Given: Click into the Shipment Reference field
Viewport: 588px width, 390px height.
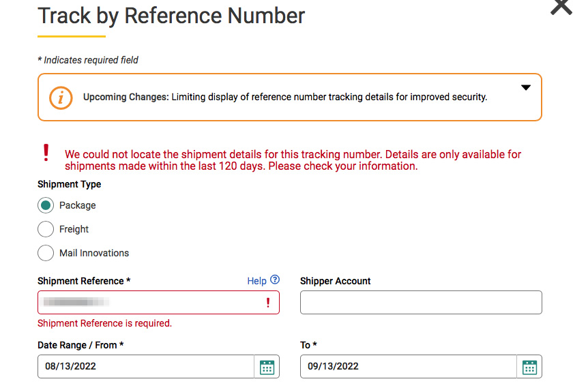Looking at the screenshot, I should 150,303.
